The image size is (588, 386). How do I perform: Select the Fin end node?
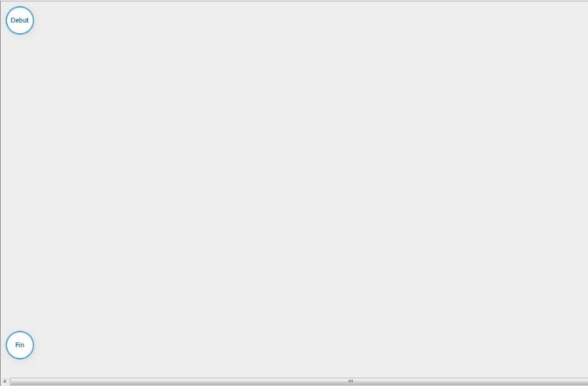coord(20,345)
